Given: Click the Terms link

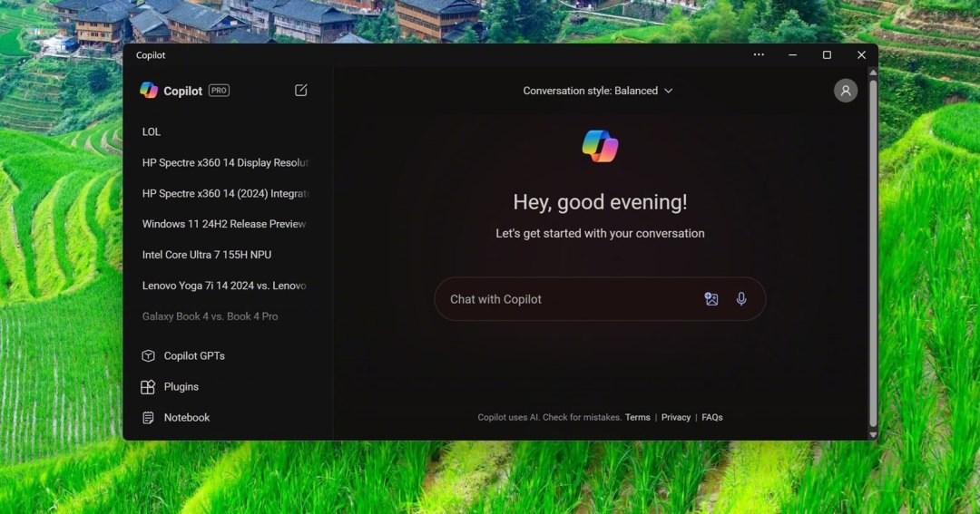Looking at the screenshot, I should click(x=638, y=417).
